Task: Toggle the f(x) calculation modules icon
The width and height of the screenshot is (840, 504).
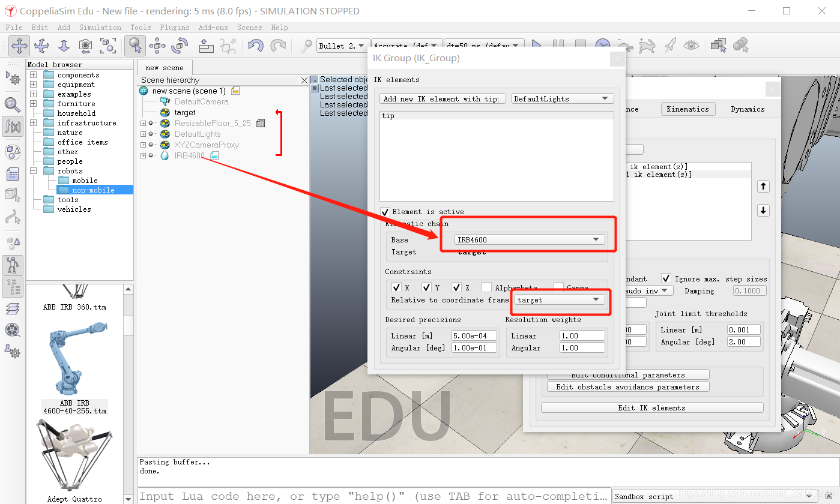Action: click(13, 127)
